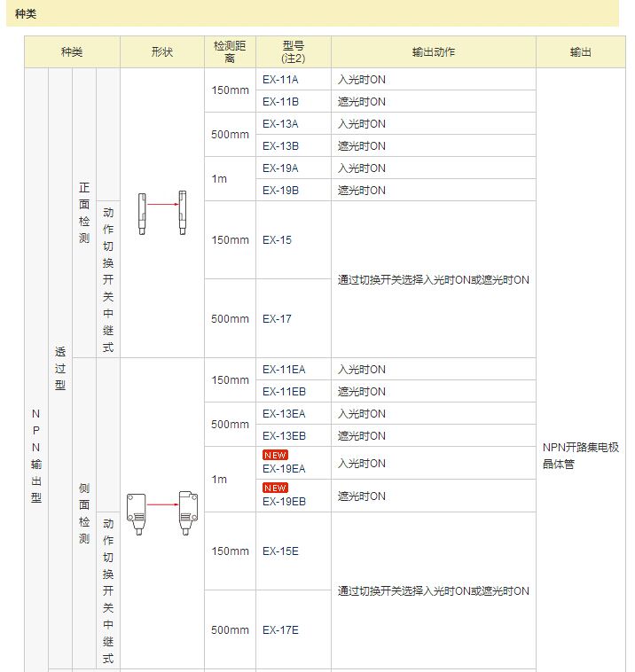Click the 种类 section title bar

[312, 14]
